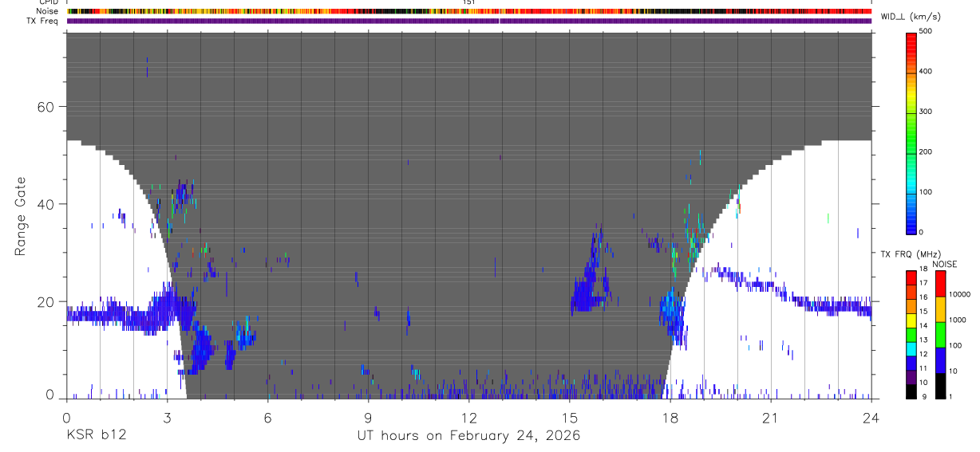
Task: Click the '24' UT hour axis tick
Action: pos(871,416)
